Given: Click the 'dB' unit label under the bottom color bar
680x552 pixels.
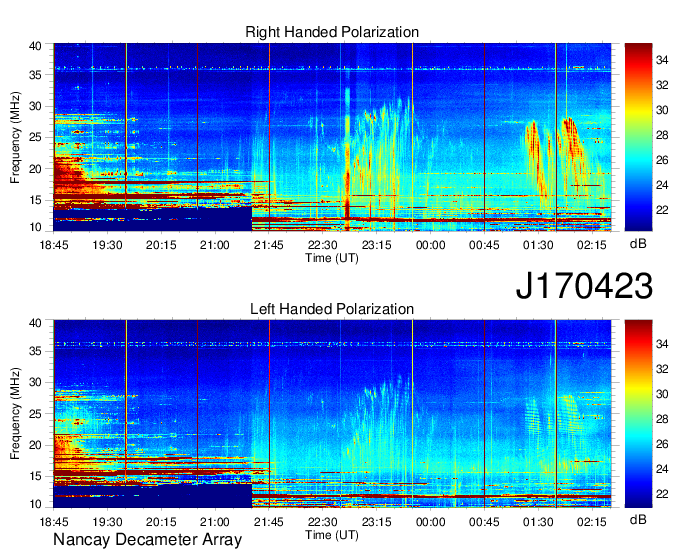Looking at the screenshot, I should [638, 519].
